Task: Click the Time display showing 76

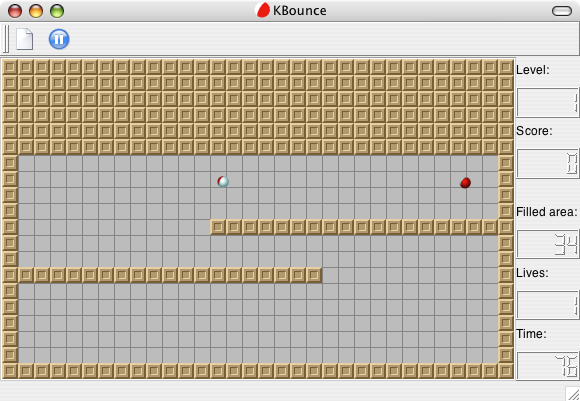Action: [x=547, y=366]
